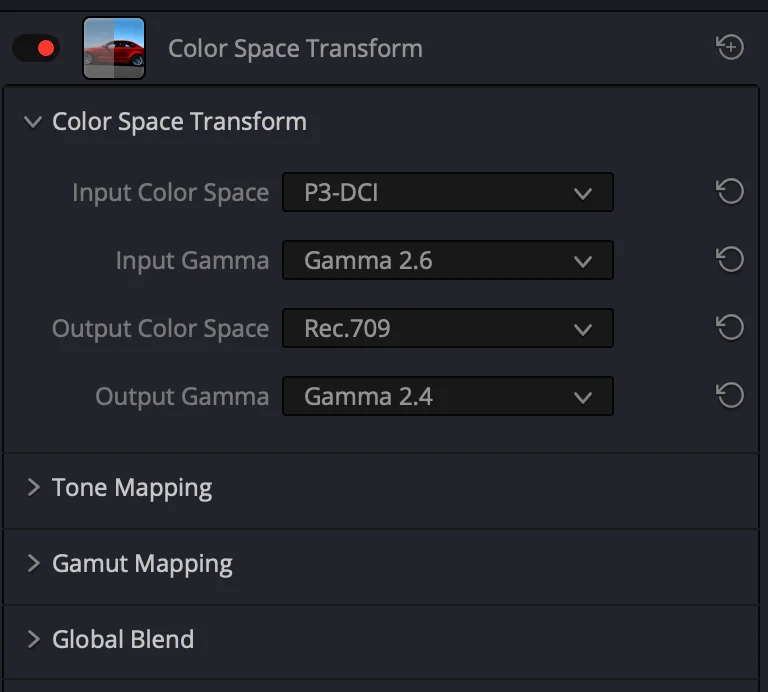Click the Color Space Transform effect title
The image size is (768, 692).
pyautogui.click(x=295, y=48)
